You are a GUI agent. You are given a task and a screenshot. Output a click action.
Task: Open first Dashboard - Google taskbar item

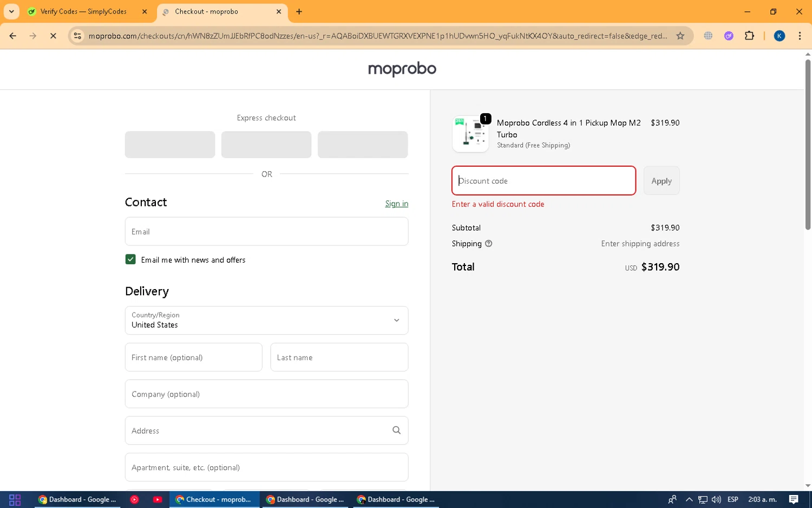click(77, 499)
